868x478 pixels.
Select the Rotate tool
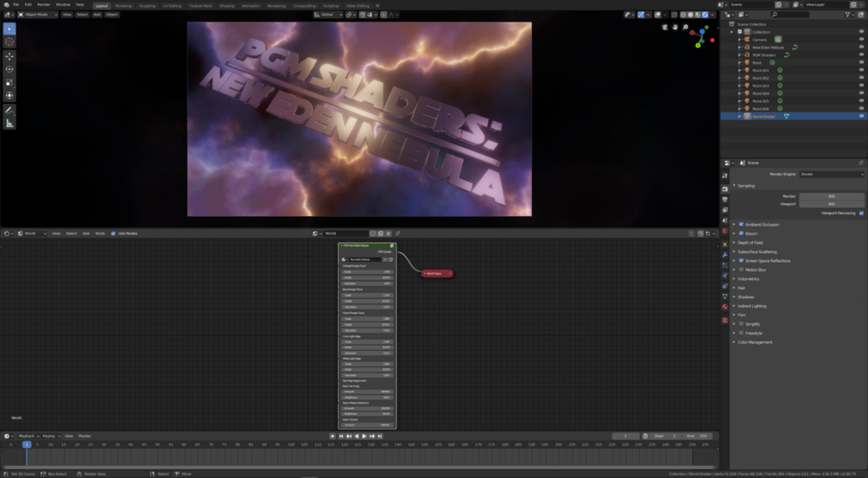[10, 69]
